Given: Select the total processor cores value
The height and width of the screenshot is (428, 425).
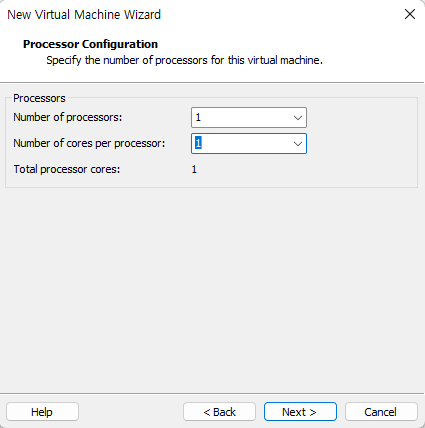Looking at the screenshot, I should pyautogui.click(x=194, y=169).
